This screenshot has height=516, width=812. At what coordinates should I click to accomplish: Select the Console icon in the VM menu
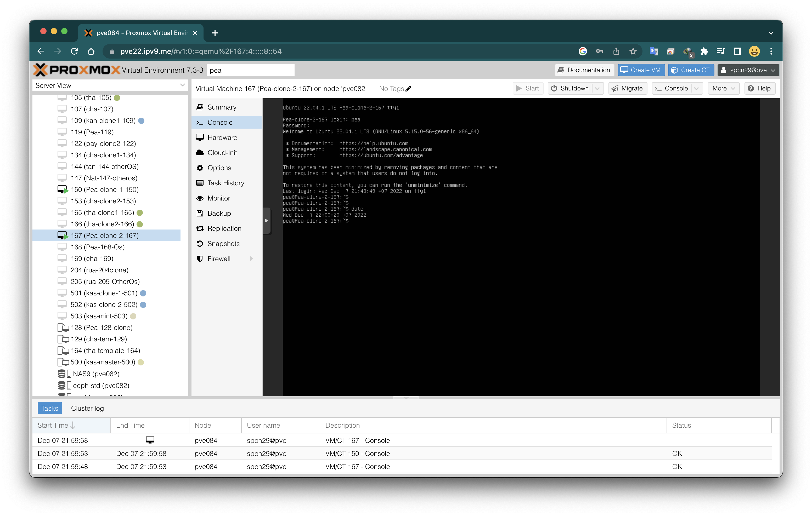(x=200, y=122)
